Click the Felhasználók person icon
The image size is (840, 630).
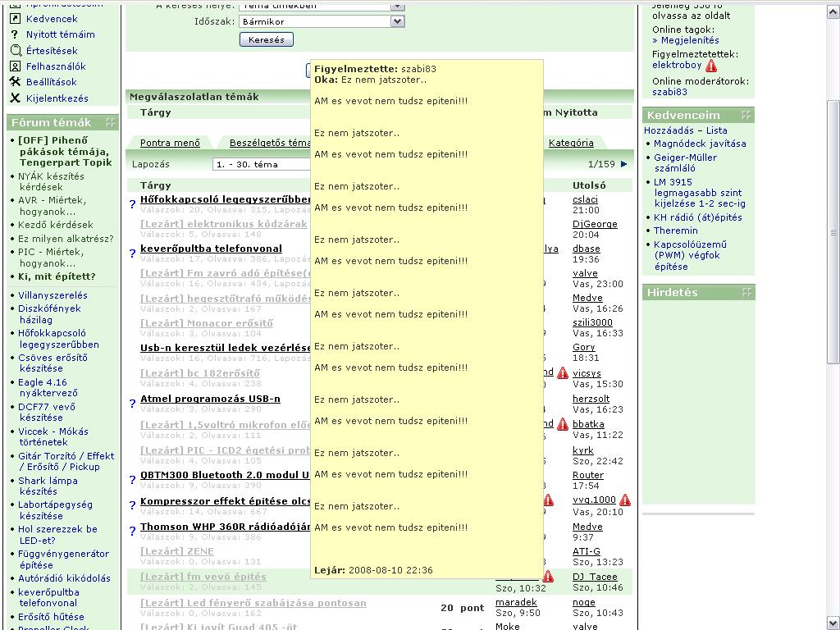[16, 66]
